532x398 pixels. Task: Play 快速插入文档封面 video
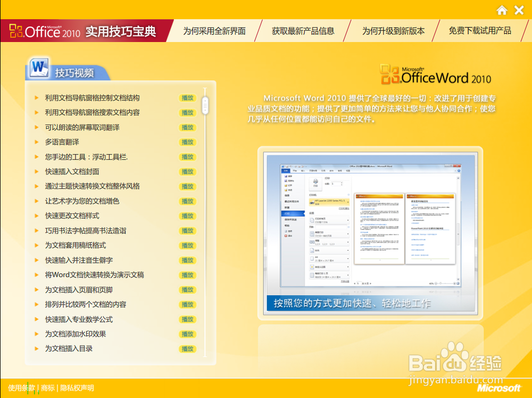point(188,172)
